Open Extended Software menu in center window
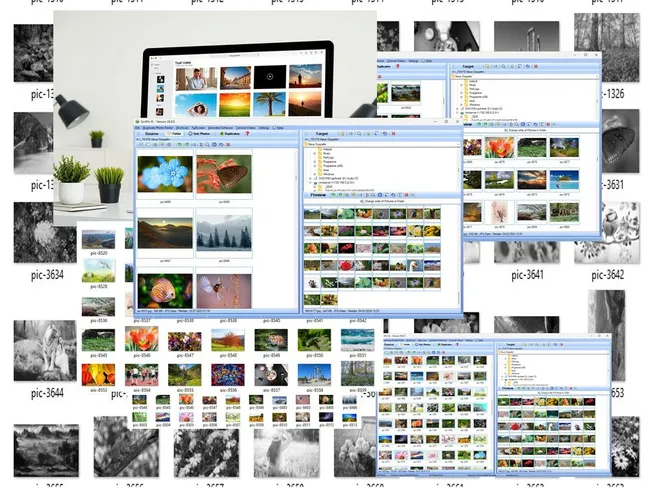 click(x=221, y=128)
